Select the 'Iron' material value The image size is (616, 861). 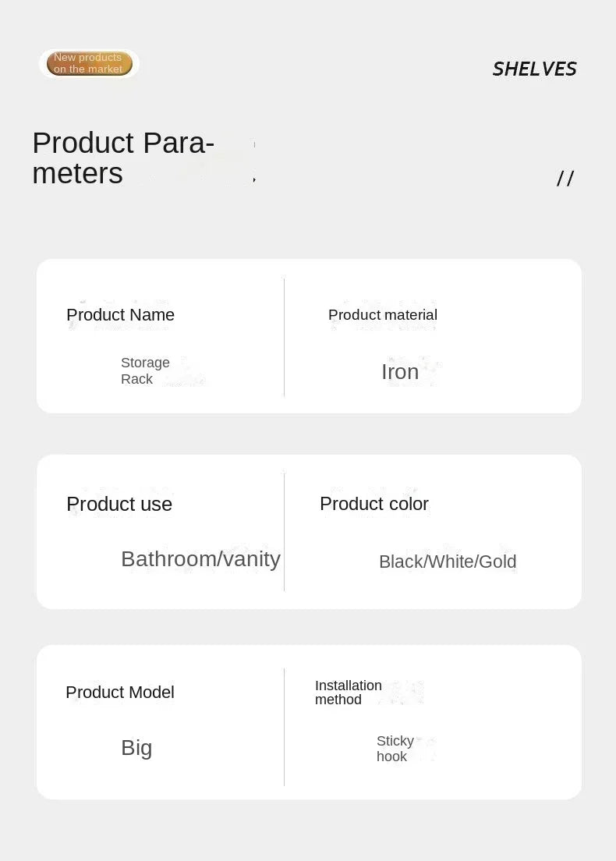click(400, 372)
